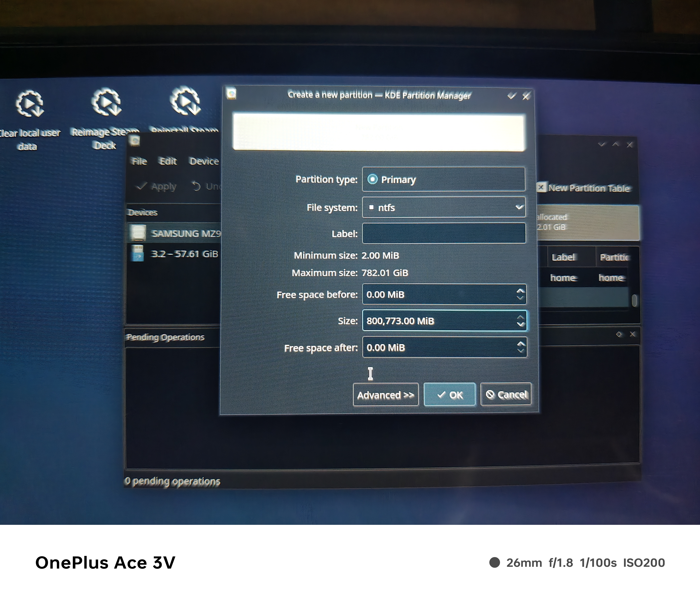Click the Cancel button
700x600 pixels.
505,394
